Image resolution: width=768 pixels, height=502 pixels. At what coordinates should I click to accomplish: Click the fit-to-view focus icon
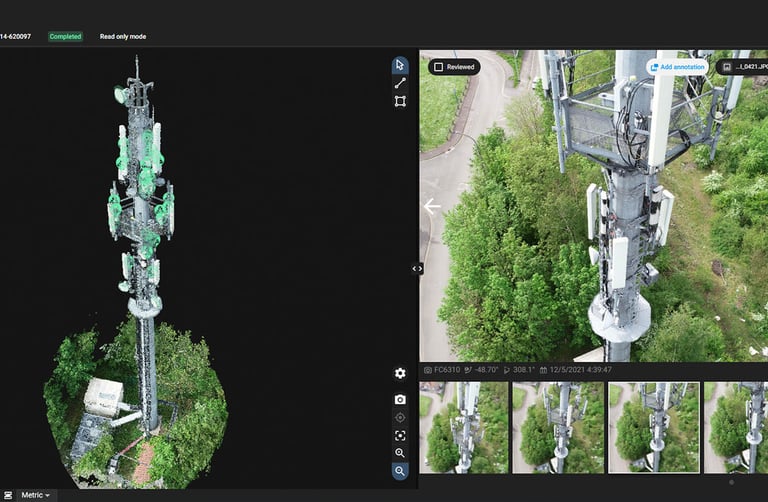click(x=400, y=436)
